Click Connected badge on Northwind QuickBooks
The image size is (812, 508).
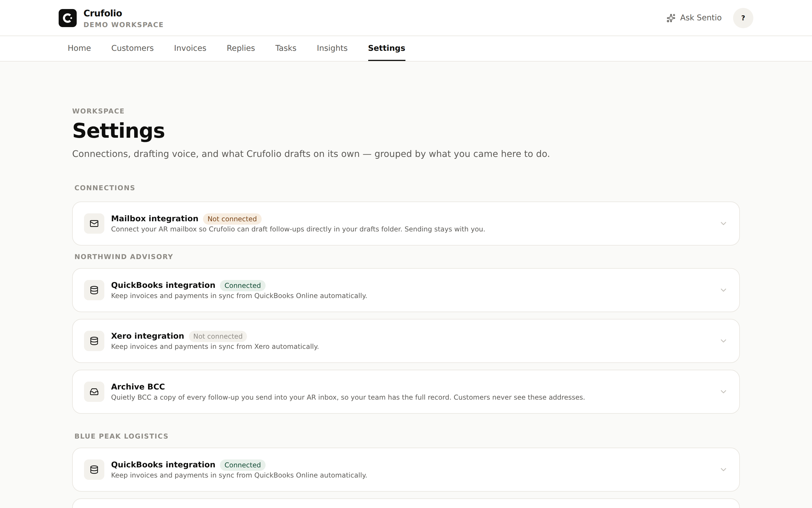242,285
